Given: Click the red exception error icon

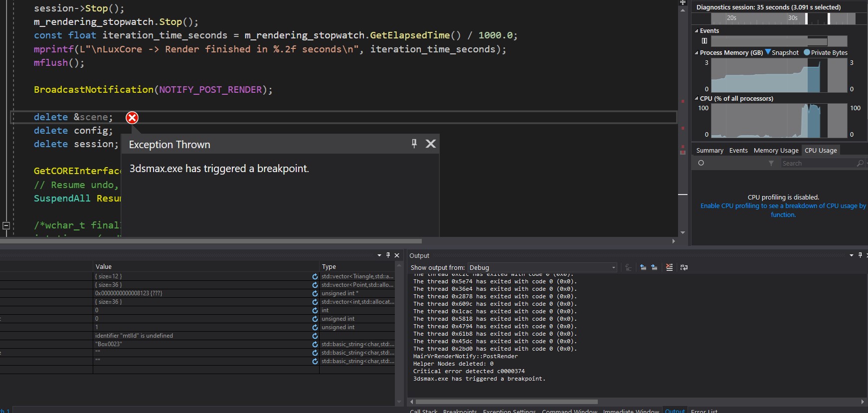Looking at the screenshot, I should (132, 118).
